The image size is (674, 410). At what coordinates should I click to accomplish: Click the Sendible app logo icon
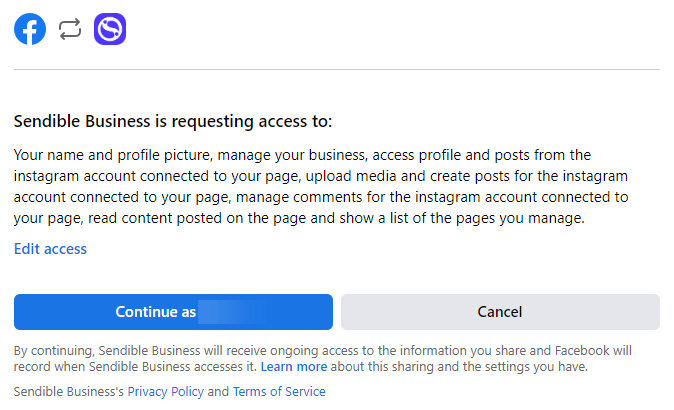[x=110, y=29]
